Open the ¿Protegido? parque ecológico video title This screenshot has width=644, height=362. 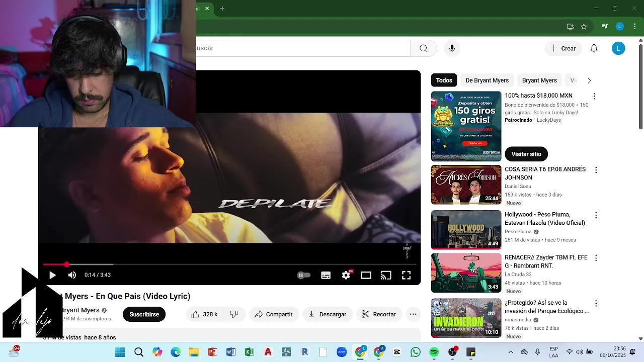coord(546,307)
